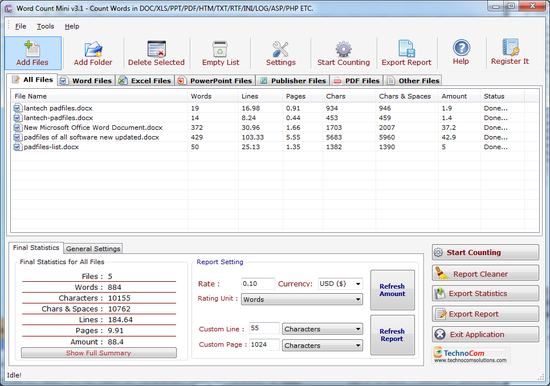
Task: Select padfiles-list.docx row in file list
Action: tap(274, 147)
